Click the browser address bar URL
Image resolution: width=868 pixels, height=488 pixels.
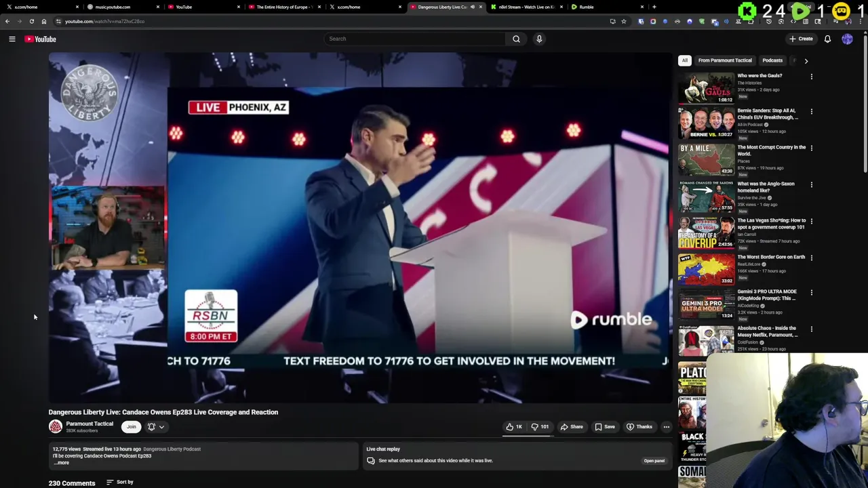tap(104, 21)
